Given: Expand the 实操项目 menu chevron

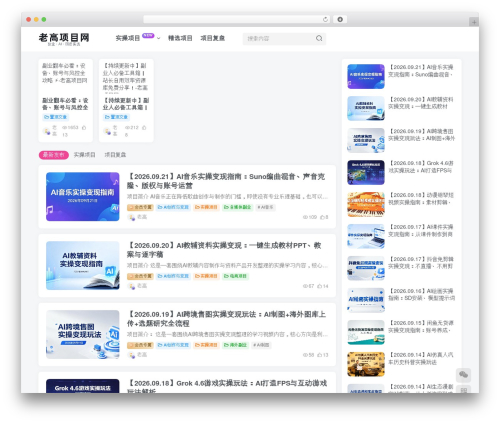Looking at the screenshot, I should tap(159, 38).
